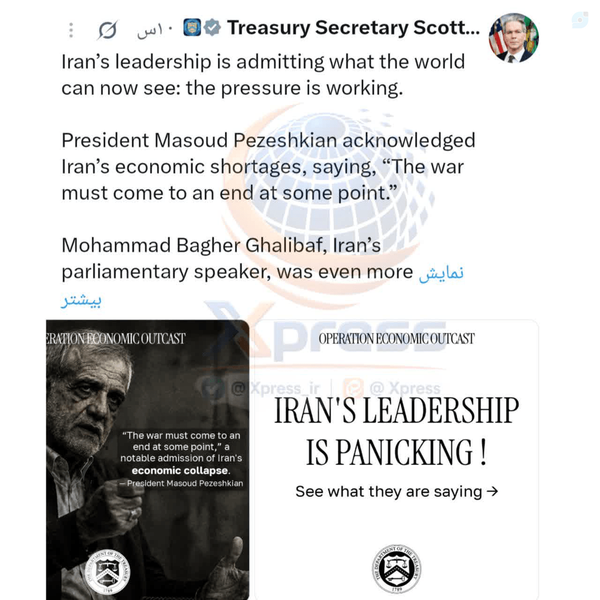Open the Pezeshkian quote image
The image size is (600, 600).
click(148, 460)
